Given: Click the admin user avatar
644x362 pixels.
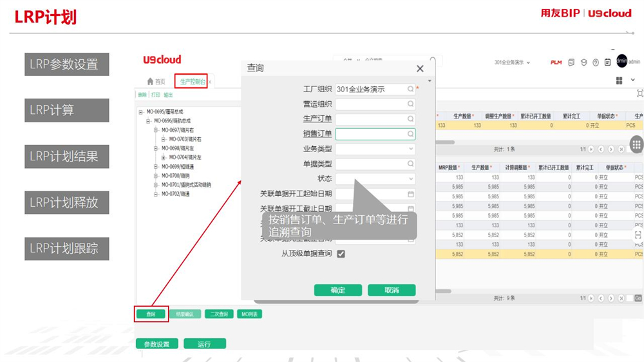Looking at the screenshot, I should point(622,61).
